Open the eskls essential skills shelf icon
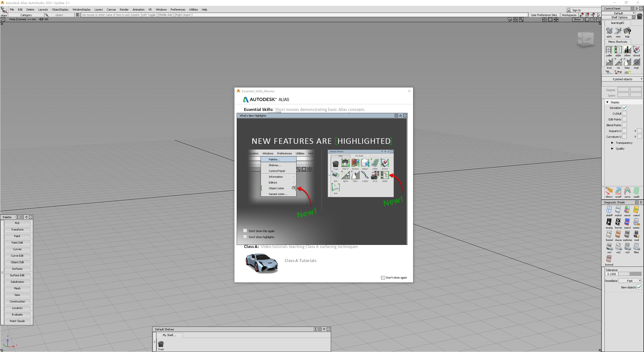This screenshot has width=644, height=352. [609, 31]
